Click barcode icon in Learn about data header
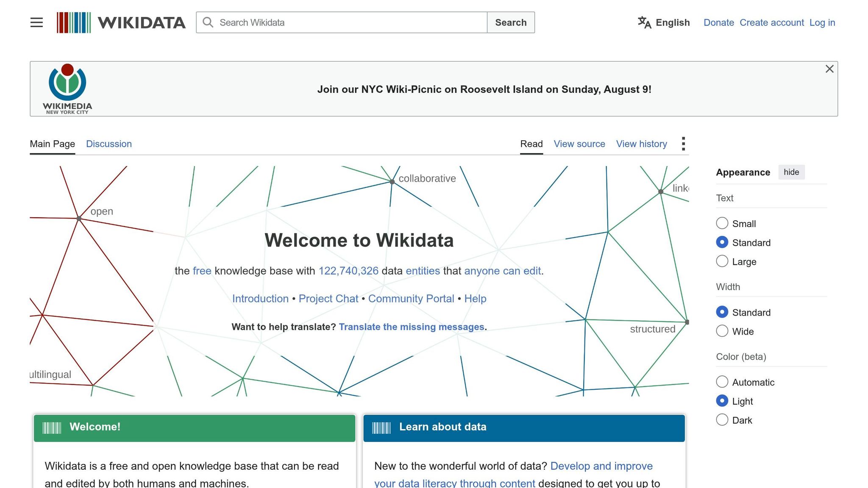The width and height of the screenshot is (868, 488). (x=381, y=428)
